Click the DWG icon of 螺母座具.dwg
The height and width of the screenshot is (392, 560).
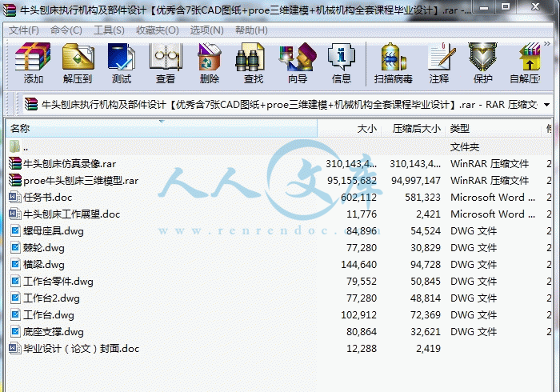(15, 230)
